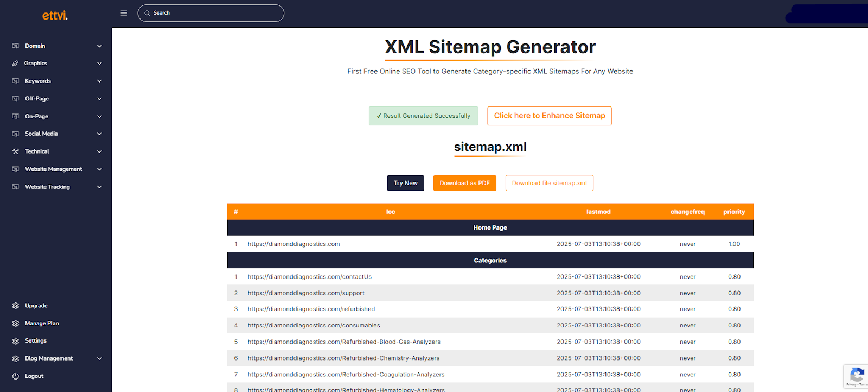Expand the Technical menu chevron

pyautogui.click(x=99, y=151)
